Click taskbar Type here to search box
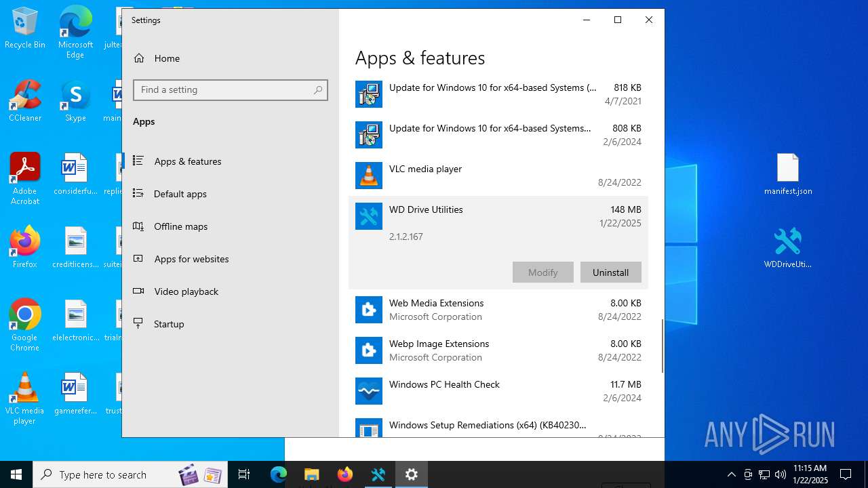Viewport: 868px width, 488px height. pyautogui.click(x=129, y=474)
